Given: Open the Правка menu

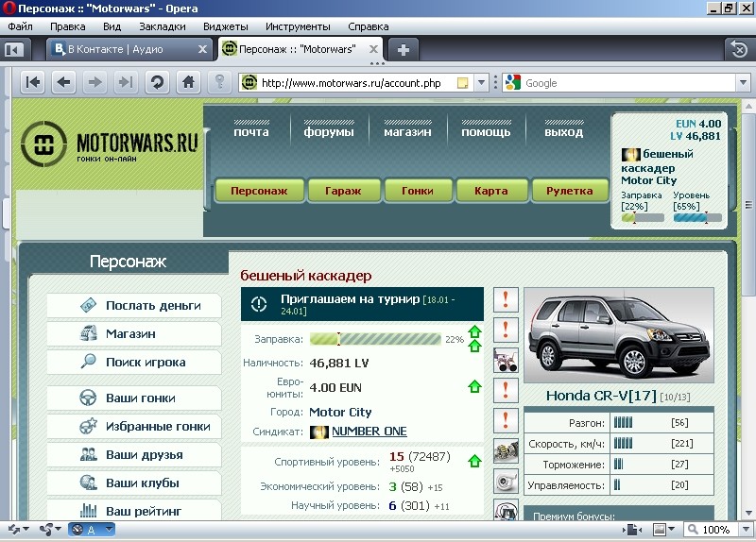Looking at the screenshot, I should (x=67, y=26).
